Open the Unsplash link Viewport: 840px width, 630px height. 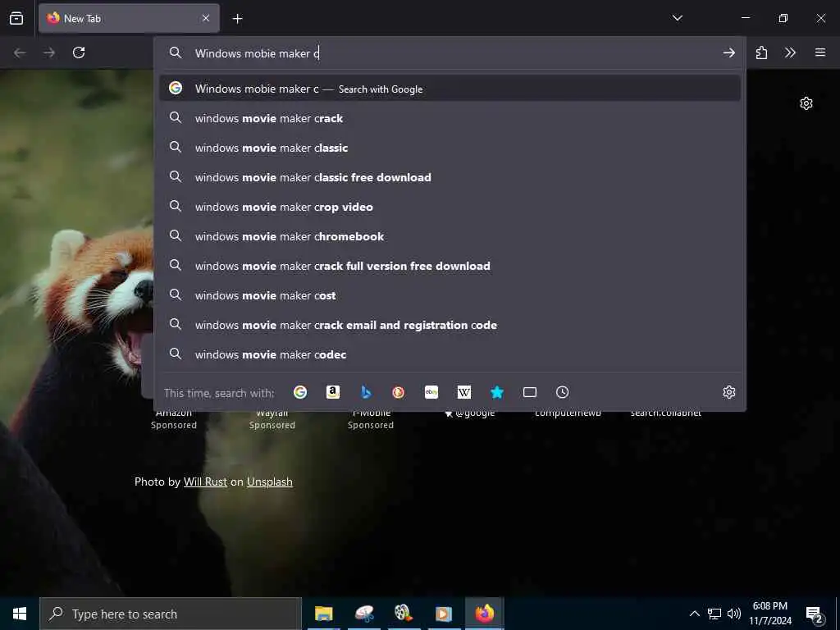tap(269, 482)
